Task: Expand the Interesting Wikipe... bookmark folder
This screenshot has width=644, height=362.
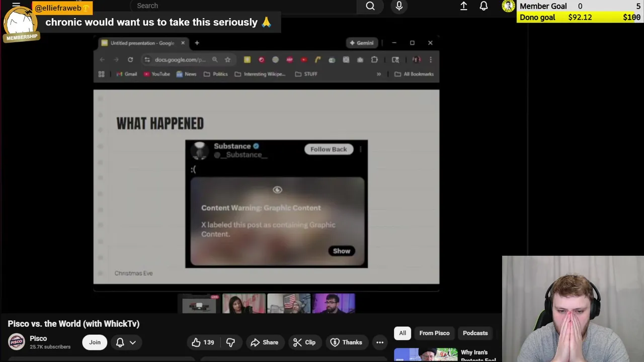Action: [260, 74]
